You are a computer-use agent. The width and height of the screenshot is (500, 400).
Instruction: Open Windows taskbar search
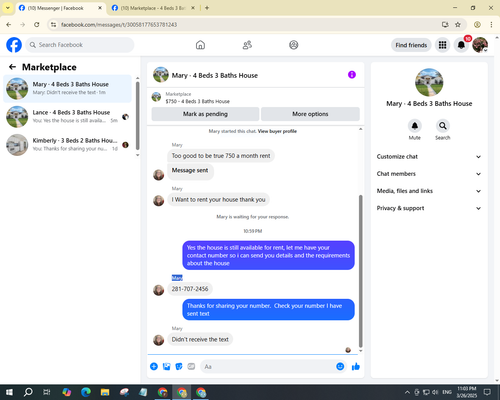pos(28,392)
